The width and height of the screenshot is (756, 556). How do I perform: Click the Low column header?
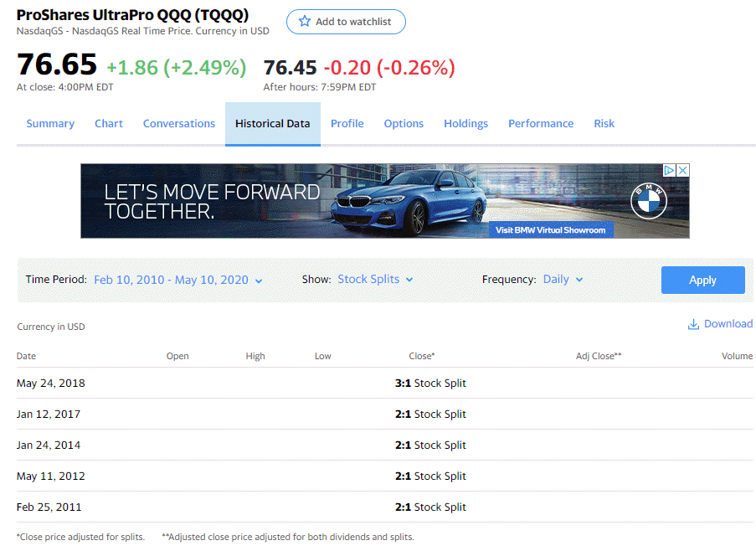coord(322,356)
